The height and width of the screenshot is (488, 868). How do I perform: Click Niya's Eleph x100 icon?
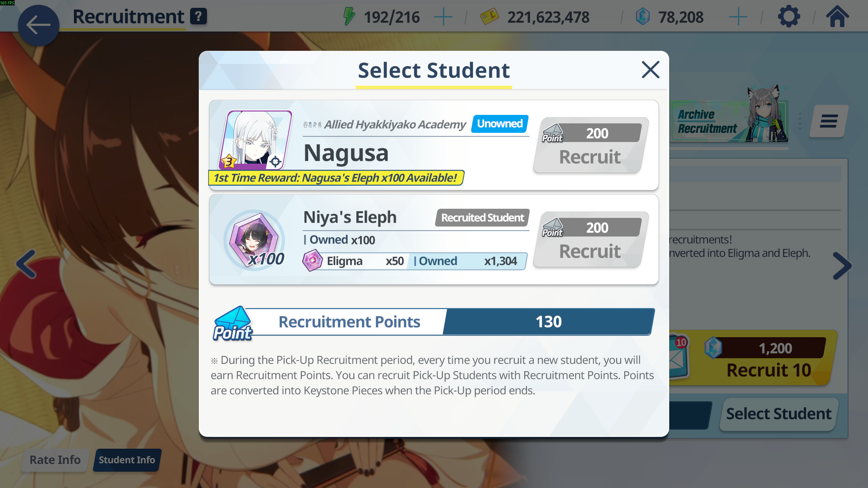tap(254, 240)
